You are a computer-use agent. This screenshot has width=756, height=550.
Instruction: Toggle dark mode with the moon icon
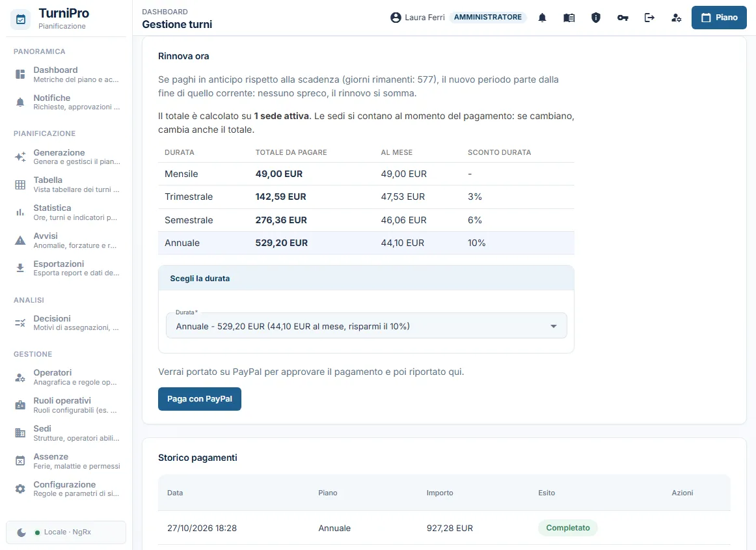pos(21,532)
